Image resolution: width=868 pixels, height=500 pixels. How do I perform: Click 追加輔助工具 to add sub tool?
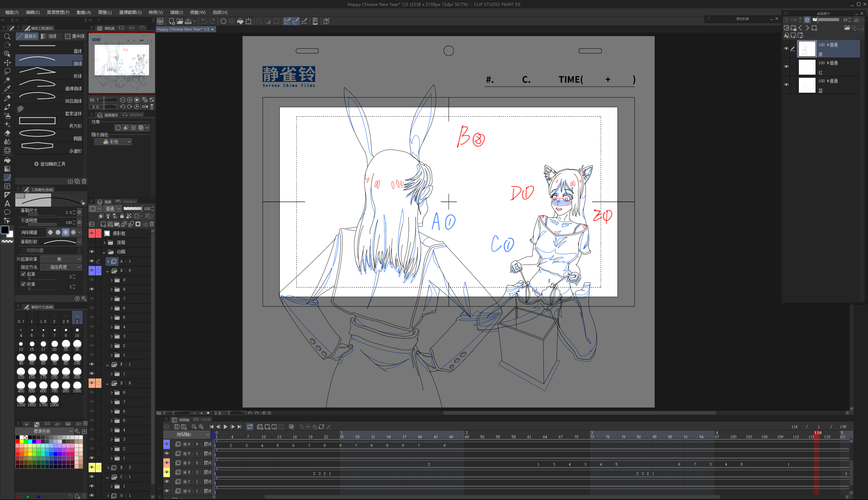tap(50, 164)
